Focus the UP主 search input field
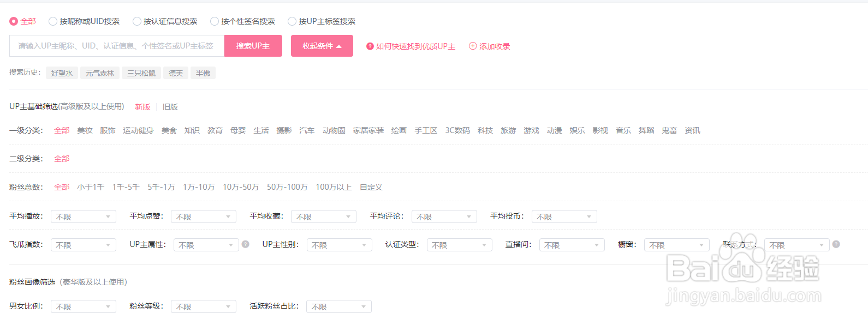Image resolution: width=868 pixels, height=325 pixels. 117,46
